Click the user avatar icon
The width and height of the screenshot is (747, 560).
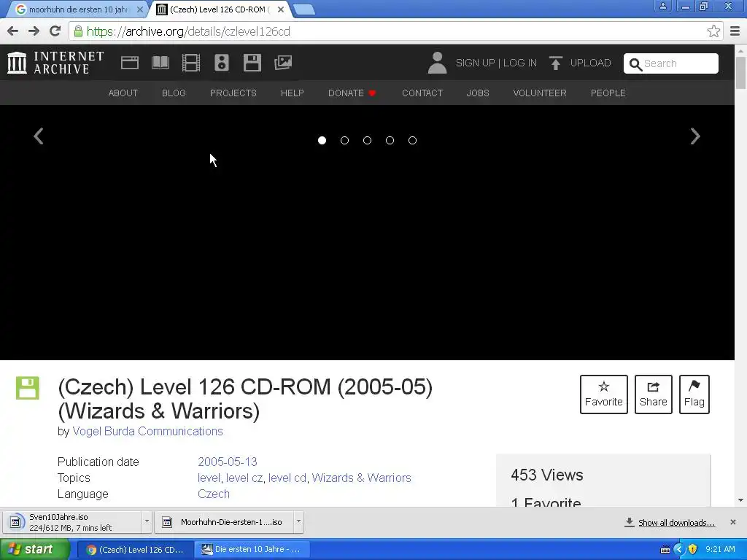[x=437, y=63]
